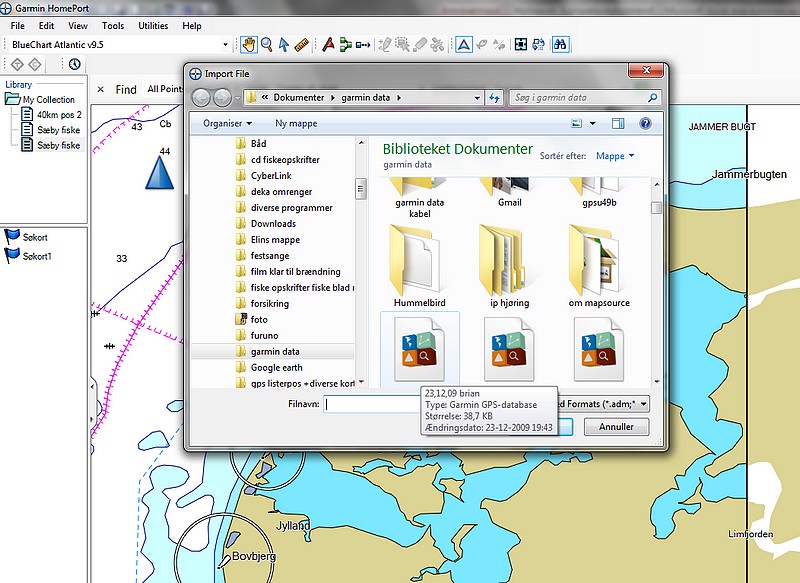This screenshot has width=800, height=583.
Task: Click the fit-to-screen toolbar icon
Action: (x=520, y=45)
